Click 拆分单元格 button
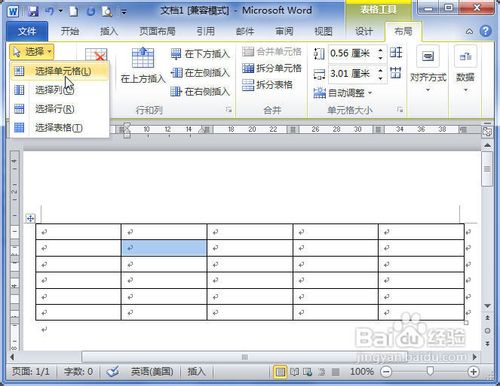 click(x=272, y=68)
